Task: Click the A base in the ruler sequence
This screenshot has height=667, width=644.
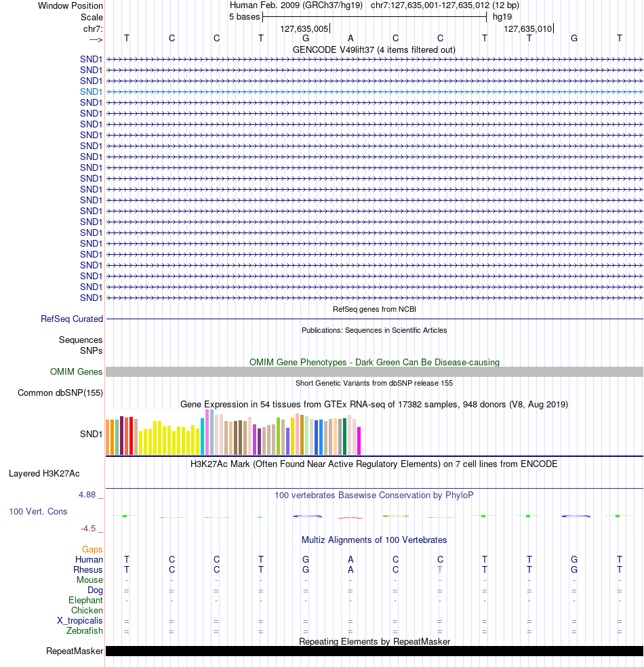Action: tap(350, 38)
